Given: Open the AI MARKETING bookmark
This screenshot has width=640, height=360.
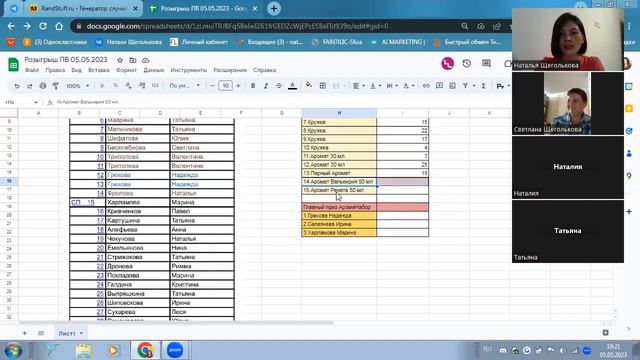Looking at the screenshot, I should 398,42.
